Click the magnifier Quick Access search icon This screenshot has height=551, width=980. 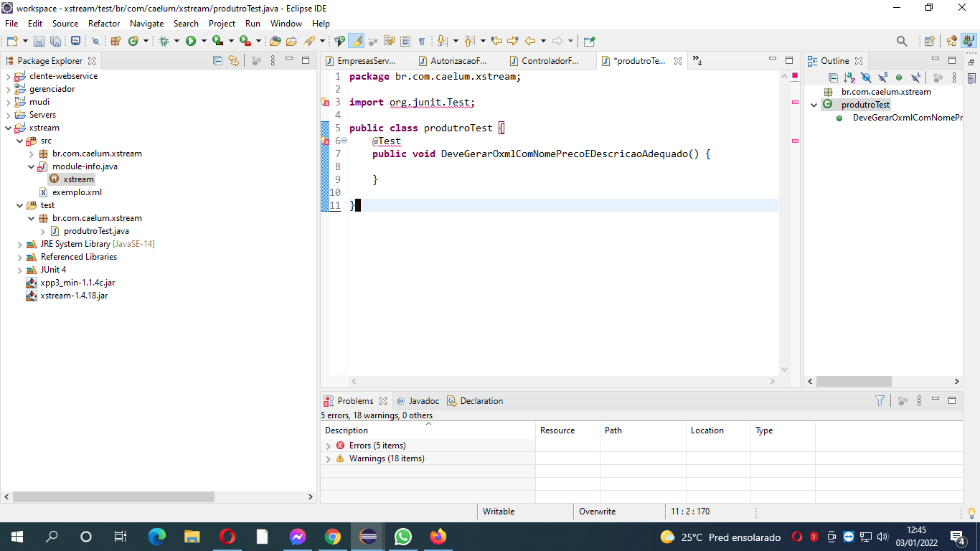click(x=902, y=41)
